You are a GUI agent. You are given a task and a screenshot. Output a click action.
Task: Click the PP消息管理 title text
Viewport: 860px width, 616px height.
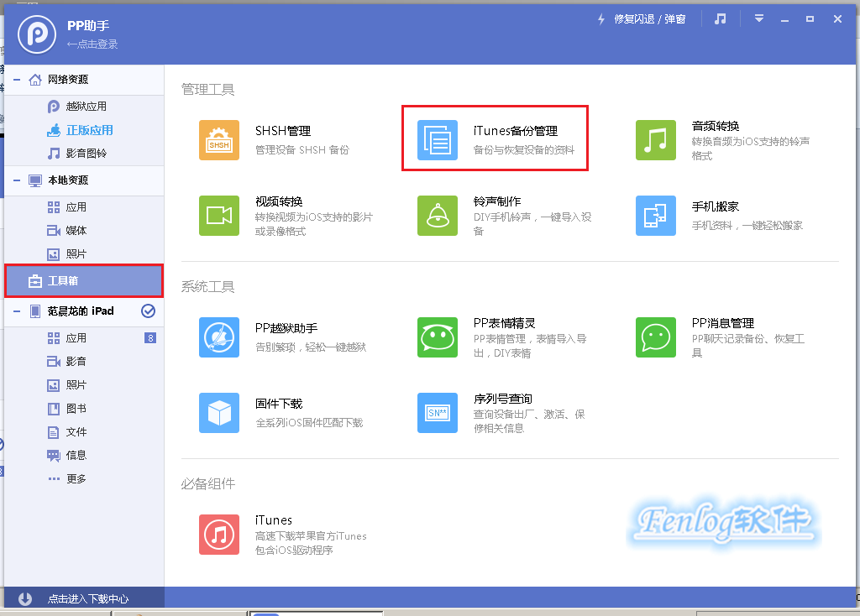pyautogui.click(x=723, y=323)
